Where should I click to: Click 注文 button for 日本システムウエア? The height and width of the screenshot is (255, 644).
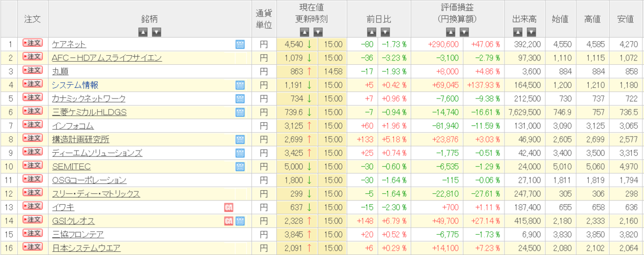(x=32, y=247)
